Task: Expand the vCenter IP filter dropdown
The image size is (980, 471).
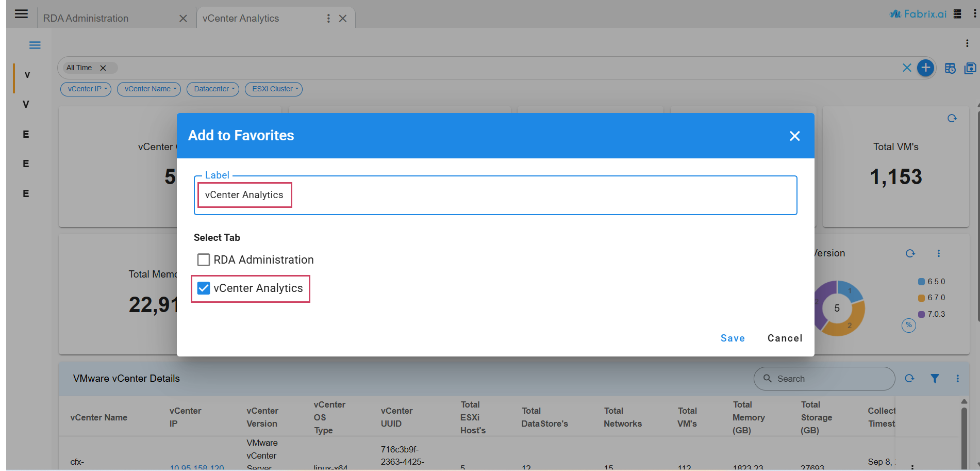Action: click(x=86, y=89)
